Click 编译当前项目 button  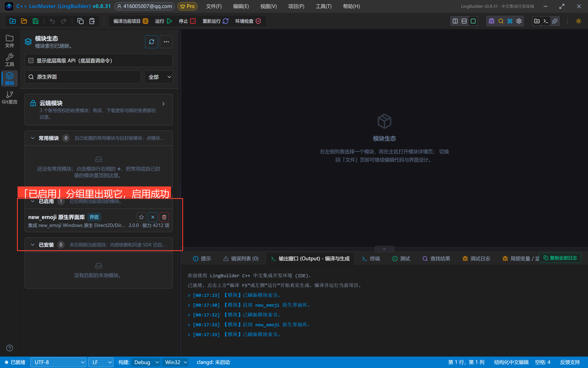tap(131, 21)
